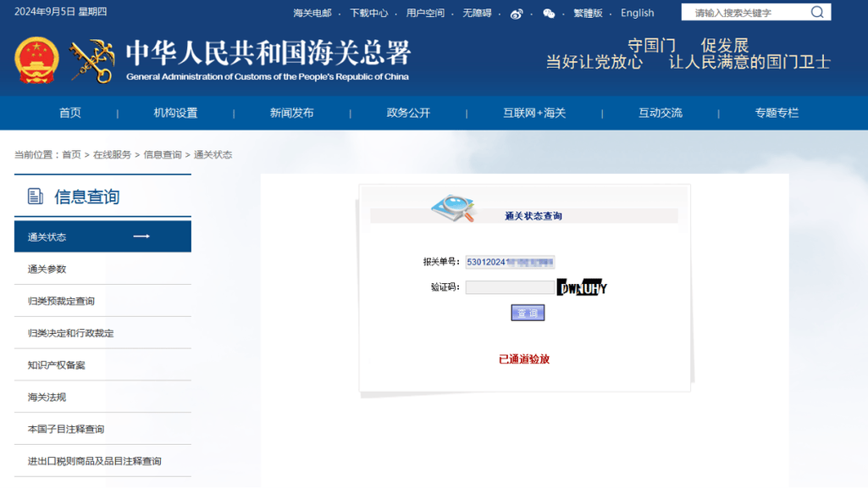Click the 查询 button

(528, 313)
